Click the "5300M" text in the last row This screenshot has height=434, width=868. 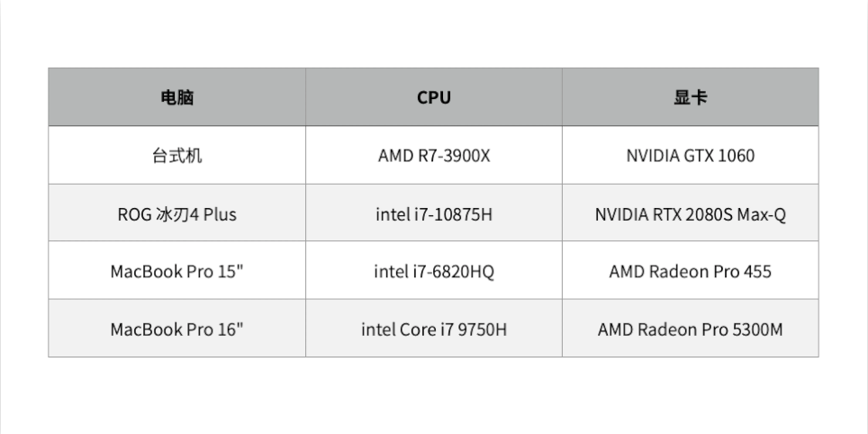pyautogui.click(x=757, y=330)
